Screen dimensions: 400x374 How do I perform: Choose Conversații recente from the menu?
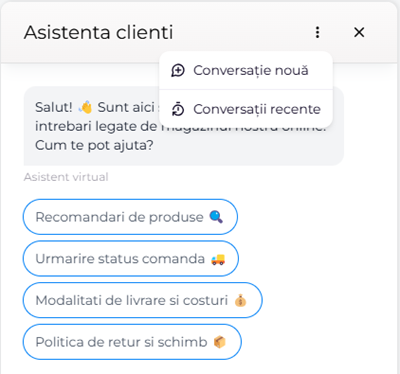(x=246, y=109)
